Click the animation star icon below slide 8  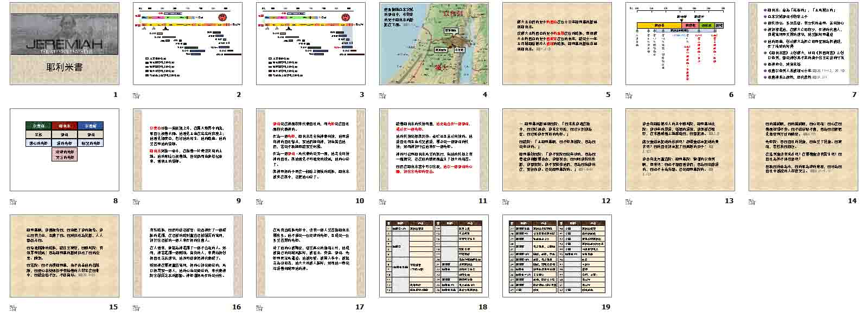coord(13,202)
